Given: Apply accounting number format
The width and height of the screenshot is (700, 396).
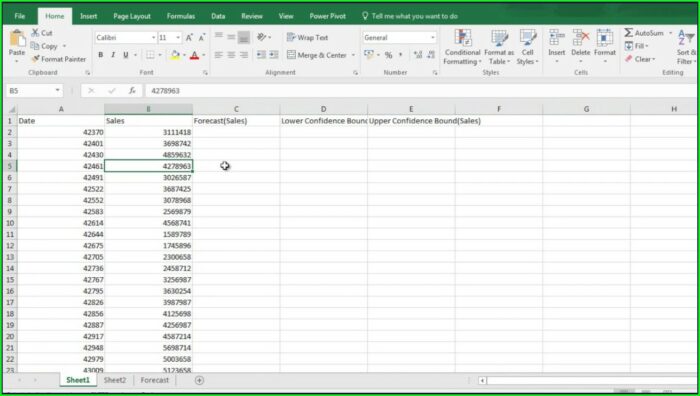Looking at the screenshot, I should click(x=369, y=55).
